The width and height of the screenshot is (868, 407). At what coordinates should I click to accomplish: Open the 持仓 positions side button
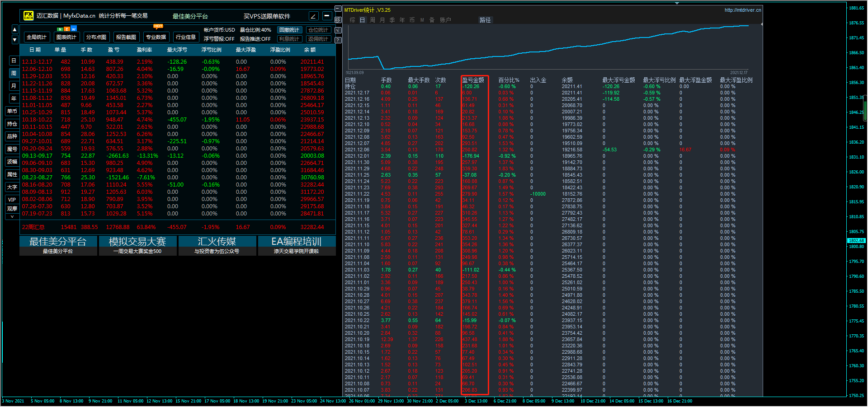(x=12, y=124)
